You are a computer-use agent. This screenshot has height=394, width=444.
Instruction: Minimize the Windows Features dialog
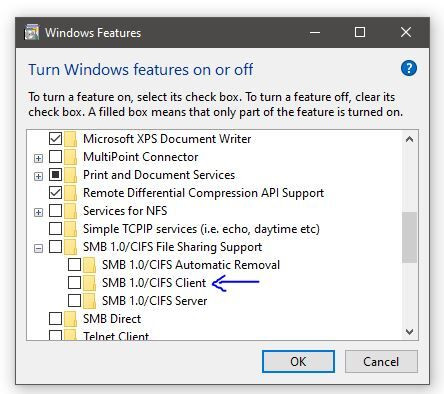pyautogui.click(x=315, y=32)
